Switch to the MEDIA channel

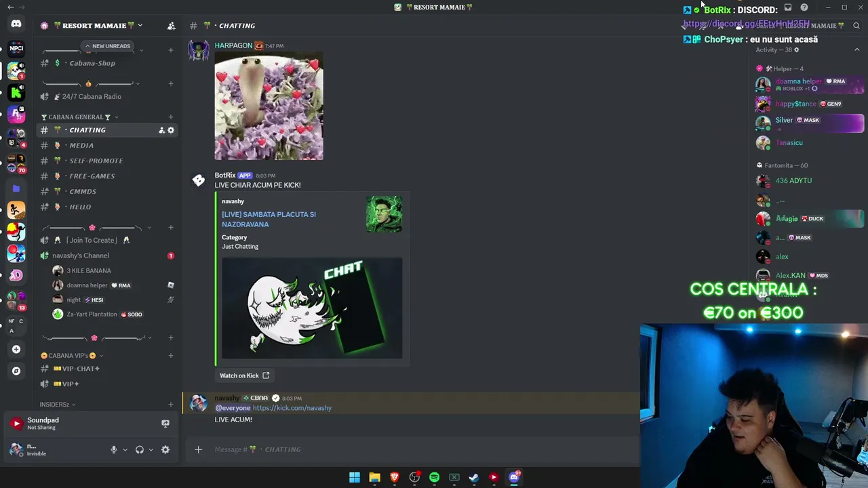tap(107, 146)
